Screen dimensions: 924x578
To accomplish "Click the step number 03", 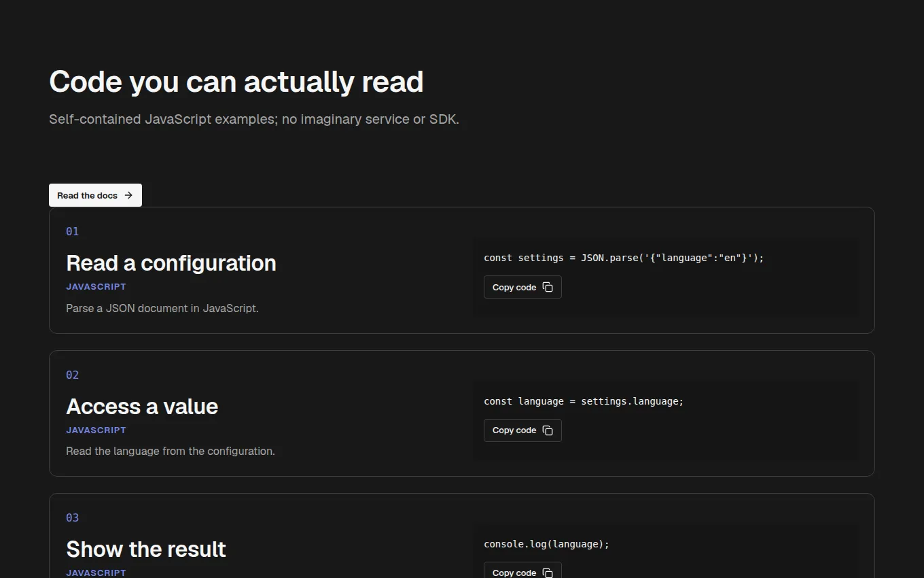I will (x=72, y=517).
